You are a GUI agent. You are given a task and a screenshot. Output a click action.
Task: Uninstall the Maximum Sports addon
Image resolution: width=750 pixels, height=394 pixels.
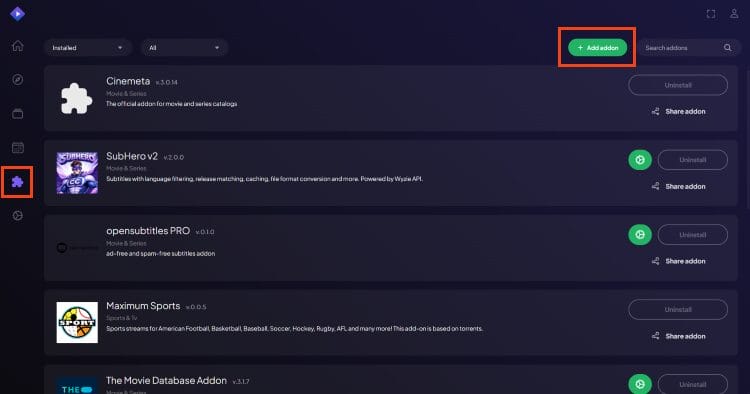[678, 309]
